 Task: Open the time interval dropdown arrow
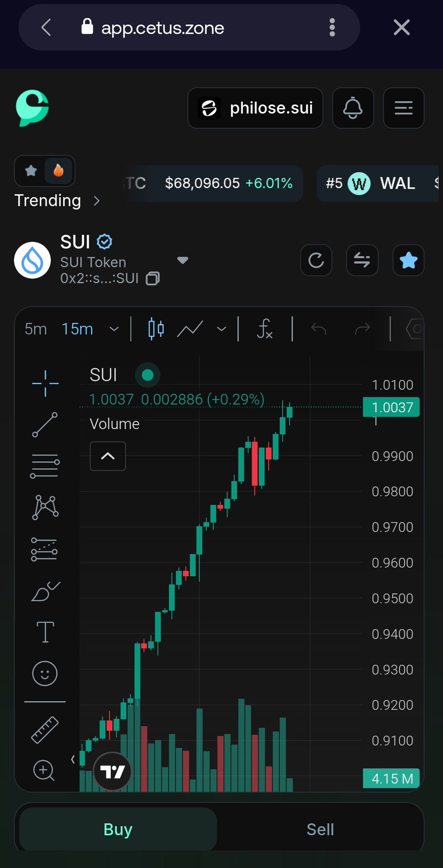click(x=114, y=329)
